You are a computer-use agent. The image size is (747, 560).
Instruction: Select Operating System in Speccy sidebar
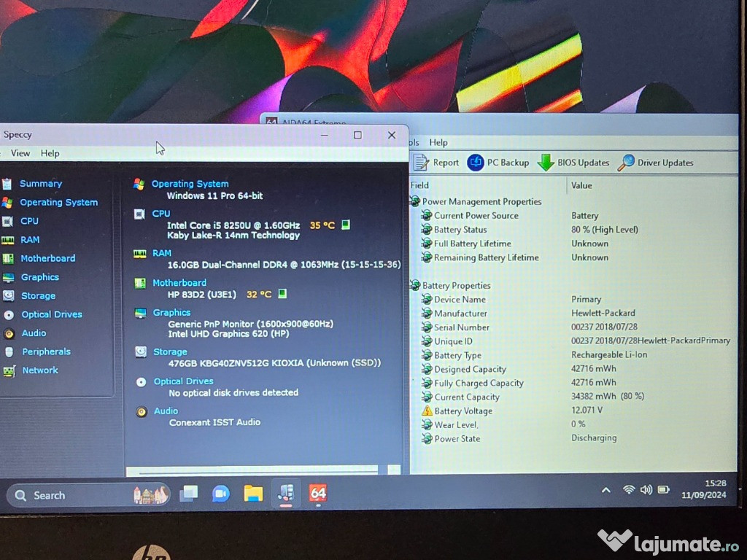[x=58, y=203]
